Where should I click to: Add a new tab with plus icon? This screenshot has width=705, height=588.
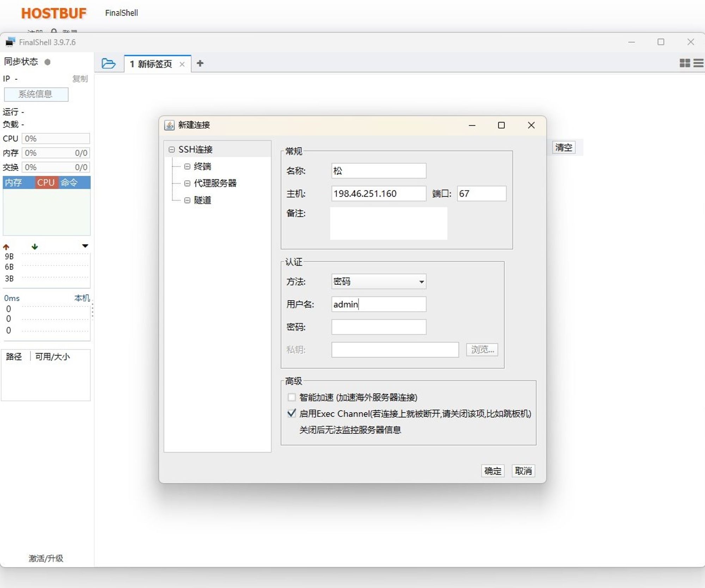click(200, 63)
